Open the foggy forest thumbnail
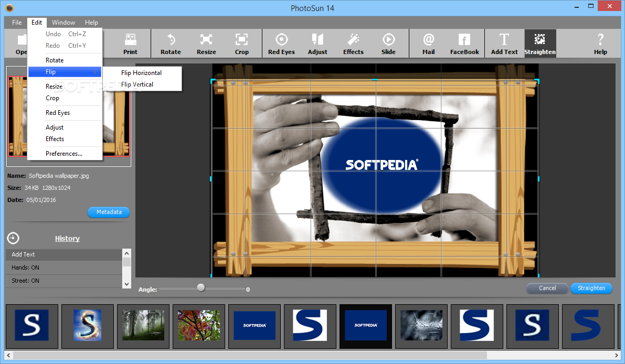 tap(143, 326)
